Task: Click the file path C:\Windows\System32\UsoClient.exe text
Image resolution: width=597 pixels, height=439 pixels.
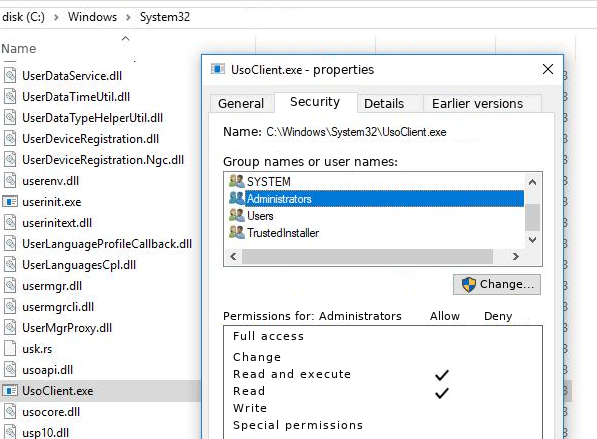Action: 356,132
